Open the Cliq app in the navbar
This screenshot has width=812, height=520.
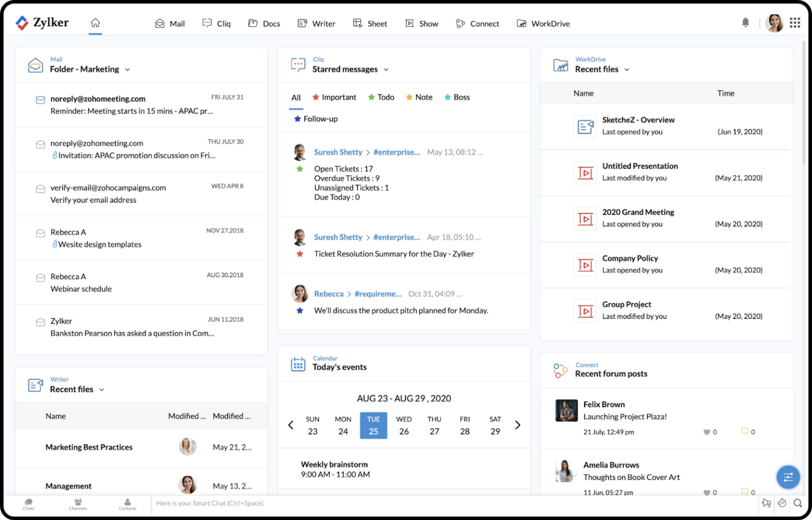[x=216, y=23]
